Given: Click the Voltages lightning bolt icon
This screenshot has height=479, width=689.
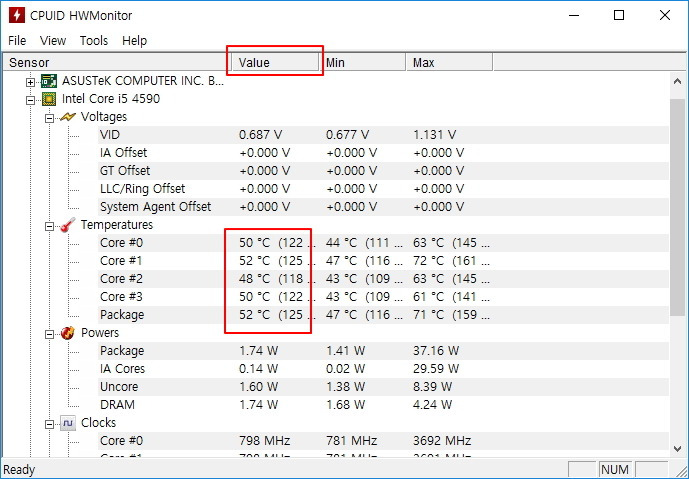Looking at the screenshot, I should (x=68, y=117).
